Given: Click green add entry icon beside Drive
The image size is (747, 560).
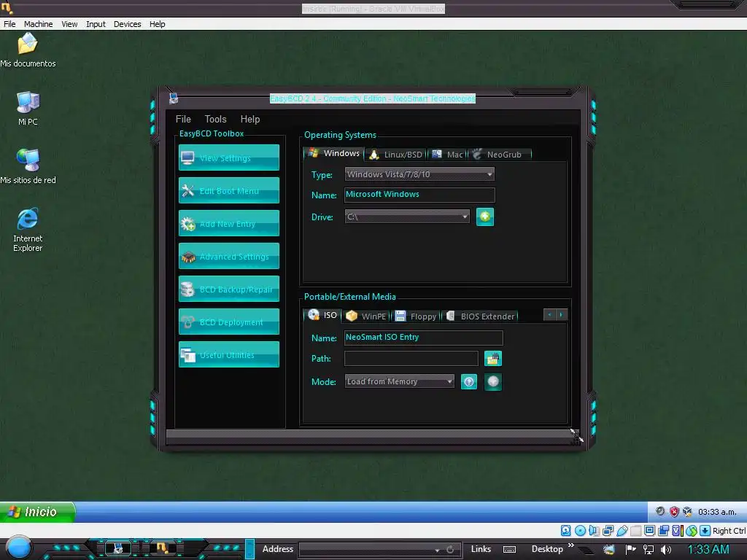Looking at the screenshot, I should [x=485, y=217].
